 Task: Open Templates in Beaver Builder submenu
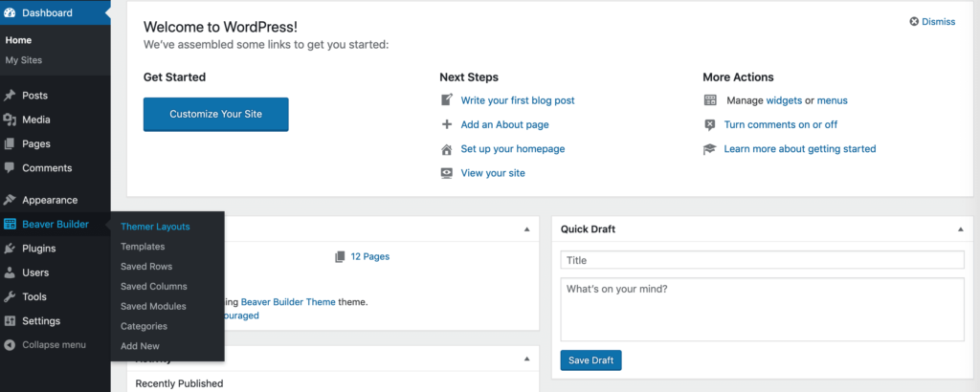tap(143, 247)
